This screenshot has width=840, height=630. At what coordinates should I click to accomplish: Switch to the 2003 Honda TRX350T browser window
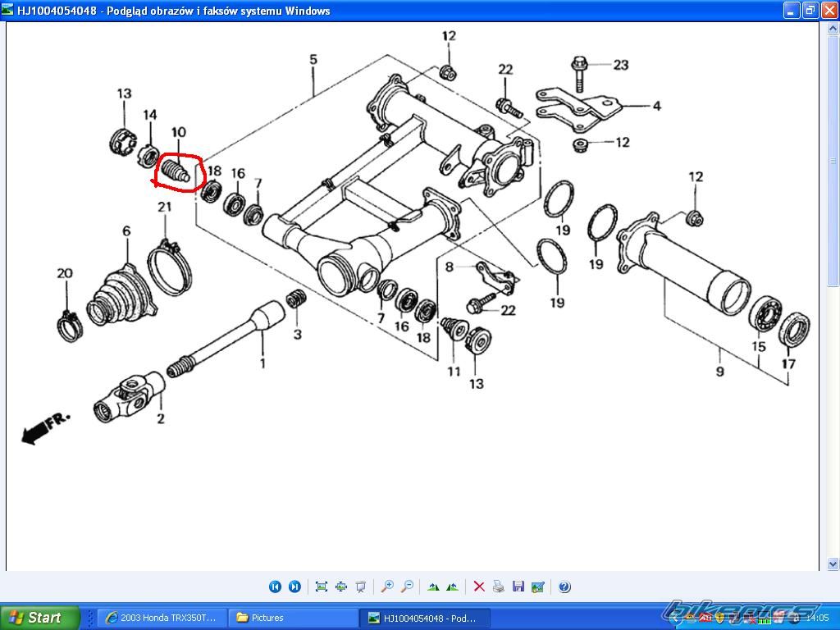click(x=162, y=618)
